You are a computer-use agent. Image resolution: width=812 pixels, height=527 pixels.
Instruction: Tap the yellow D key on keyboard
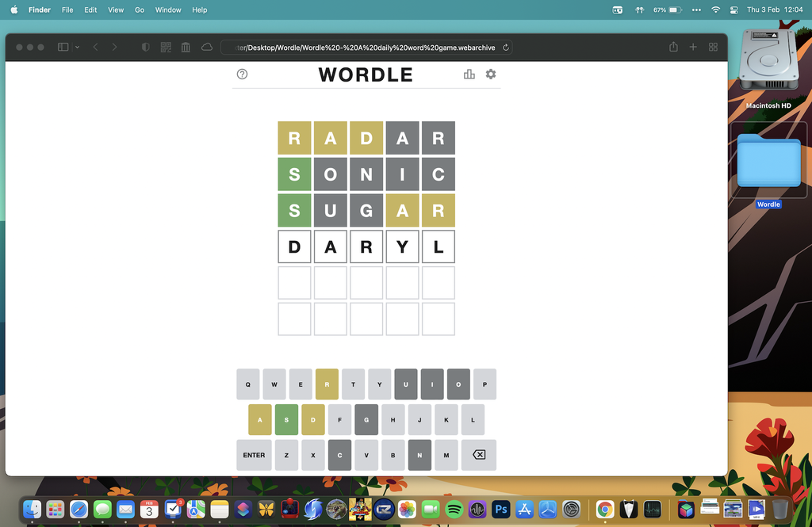(312, 419)
